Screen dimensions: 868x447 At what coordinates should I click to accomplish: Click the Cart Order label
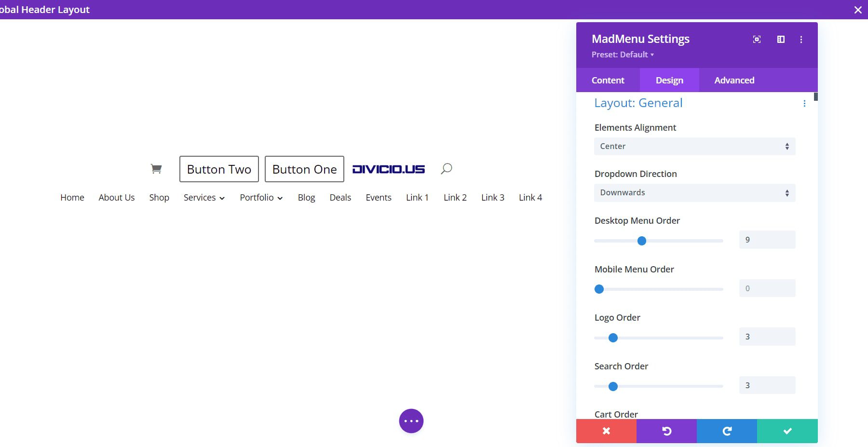[616, 414]
